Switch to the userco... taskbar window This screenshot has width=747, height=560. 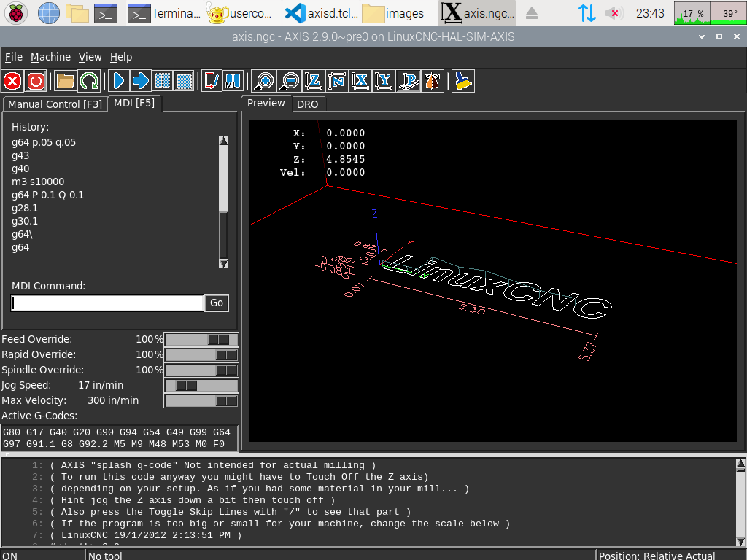pyautogui.click(x=240, y=13)
